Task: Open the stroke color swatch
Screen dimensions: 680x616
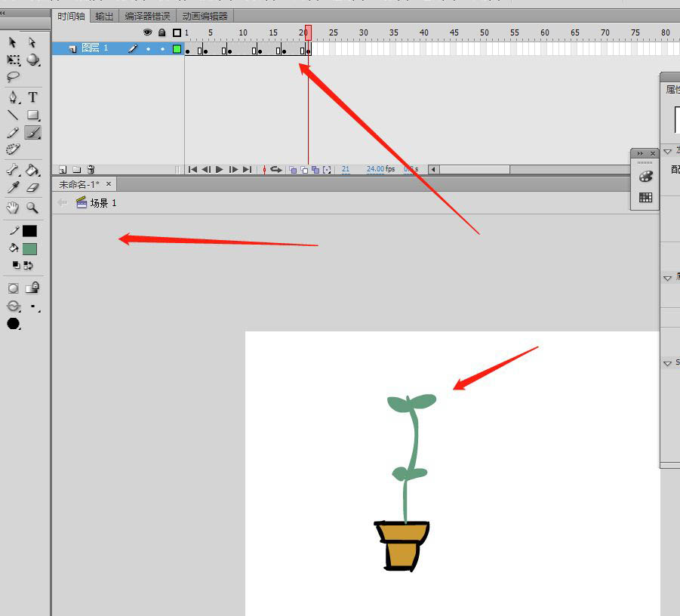Action: (29, 231)
